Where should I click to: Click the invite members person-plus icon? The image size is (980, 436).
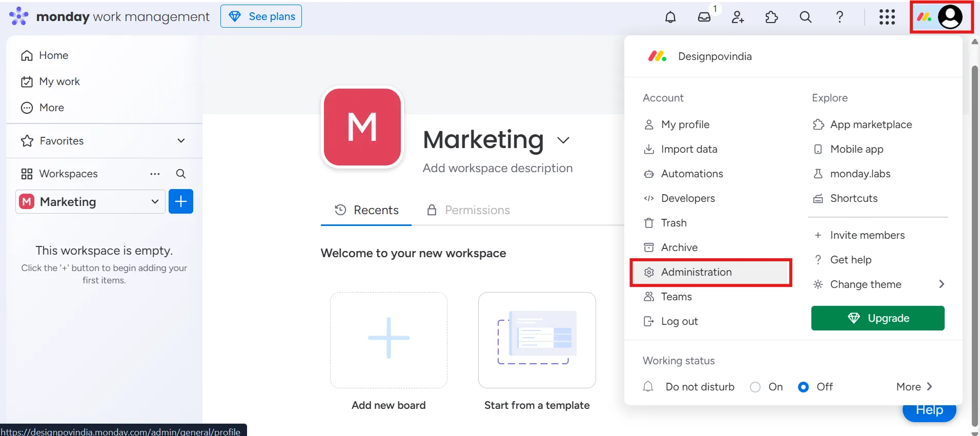(738, 17)
